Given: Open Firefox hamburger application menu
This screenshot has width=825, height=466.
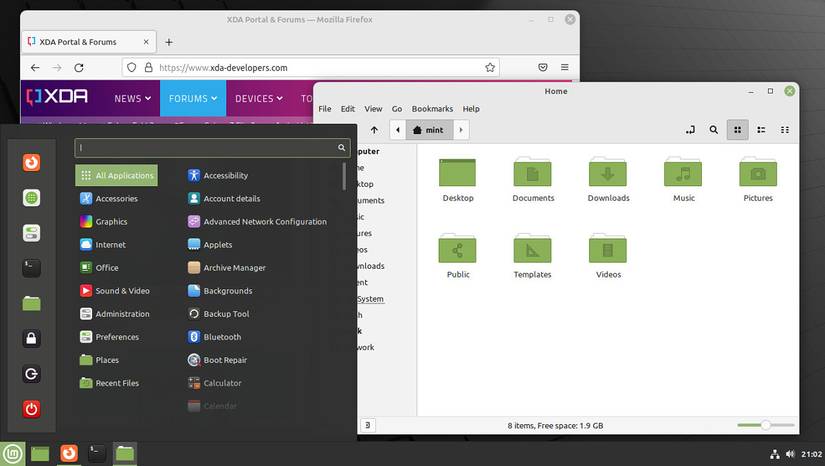Looking at the screenshot, I should click(565, 67).
